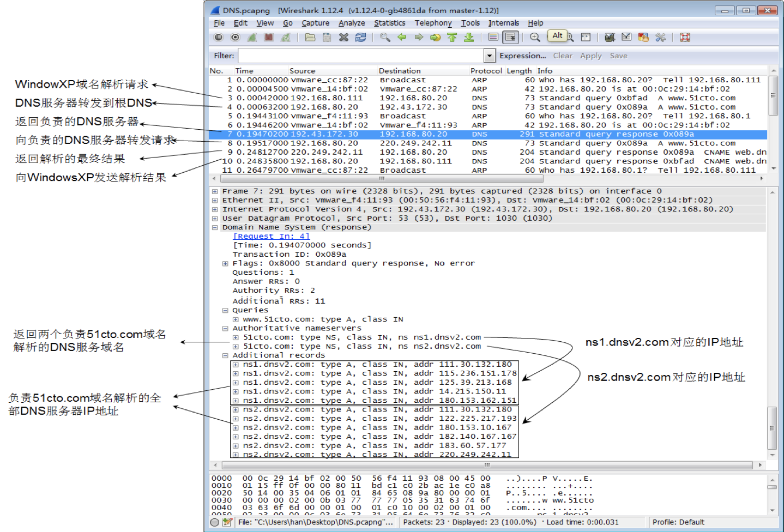784x532 pixels.
Task: Click the Resize All Columns icon
Action: tap(586, 38)
